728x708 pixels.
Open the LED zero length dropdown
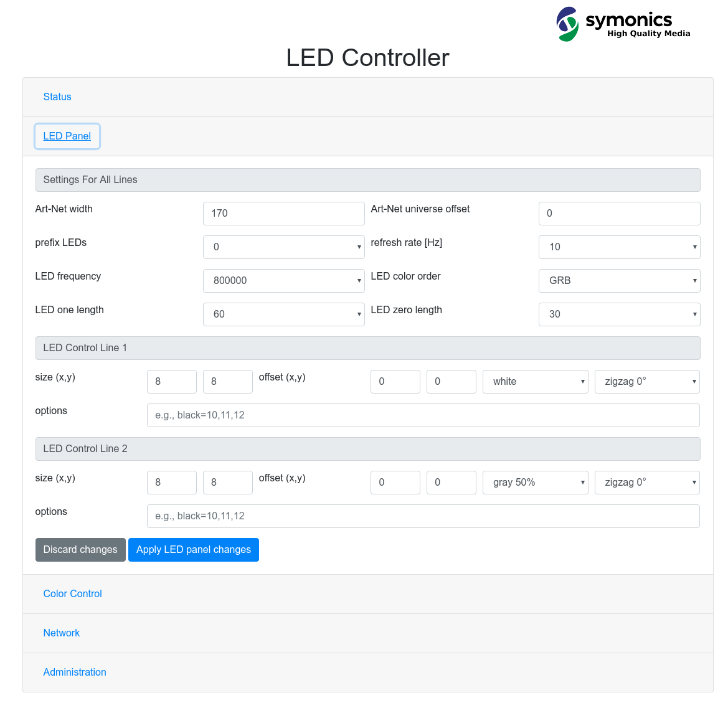619,314
